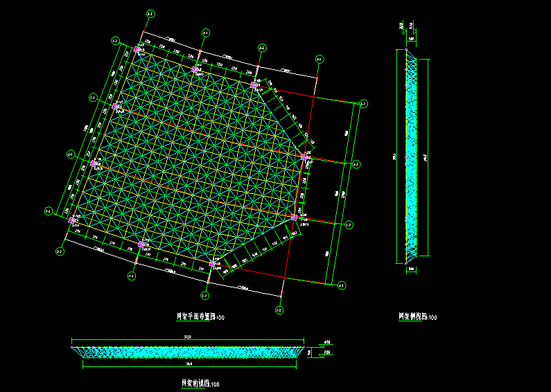Click the rightmost axis bubble of the plan

click(x=362, y=104)
